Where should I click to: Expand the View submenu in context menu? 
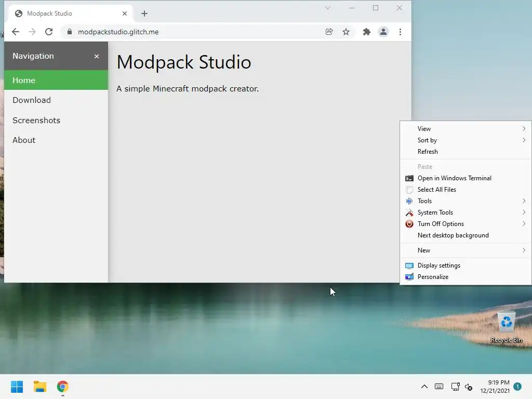(x=465, y=129)
